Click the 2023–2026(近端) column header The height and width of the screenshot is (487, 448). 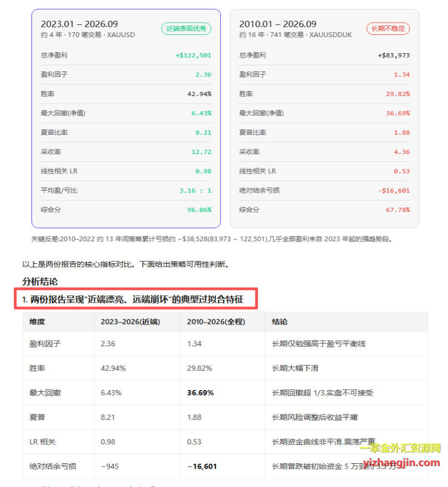pyautogui.click(x=130, y=322)
